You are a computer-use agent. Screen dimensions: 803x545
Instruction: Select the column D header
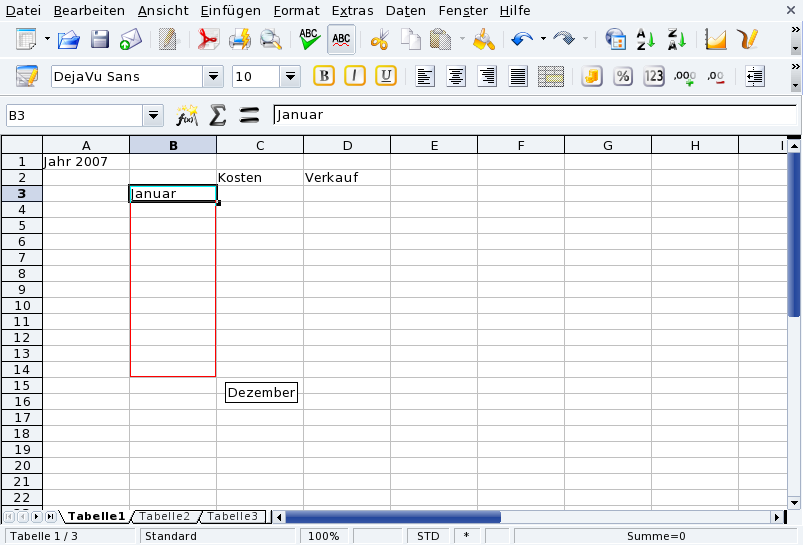347,146
